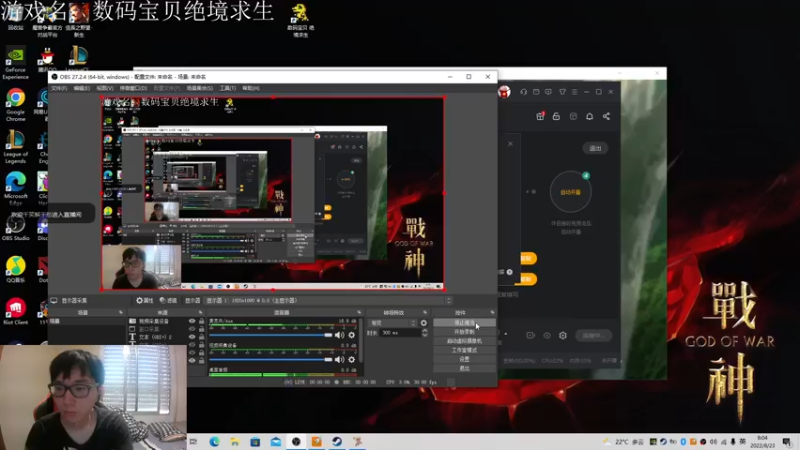Adjust the 视频采集设备 volume slider in mixer

click(270, 359)
